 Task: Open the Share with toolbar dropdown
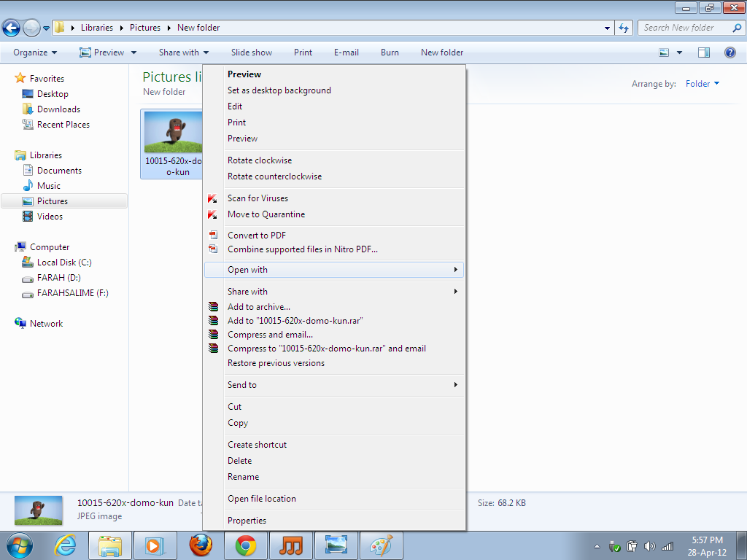click(183, 52)
